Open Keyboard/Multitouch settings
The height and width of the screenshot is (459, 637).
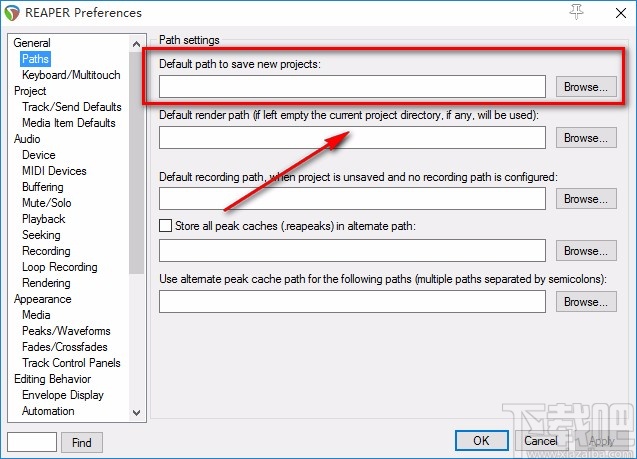pyautogui.click(x=71, y=75)
